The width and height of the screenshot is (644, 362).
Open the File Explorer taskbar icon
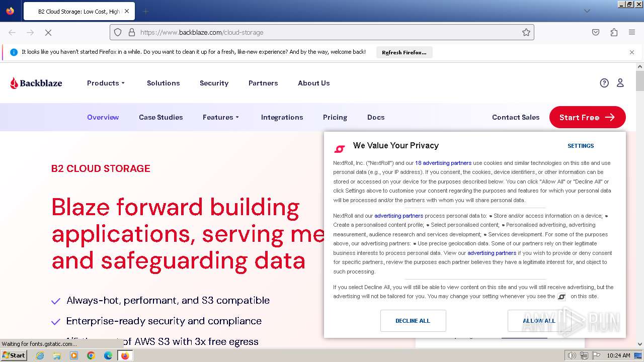click(x=57, y=355)
